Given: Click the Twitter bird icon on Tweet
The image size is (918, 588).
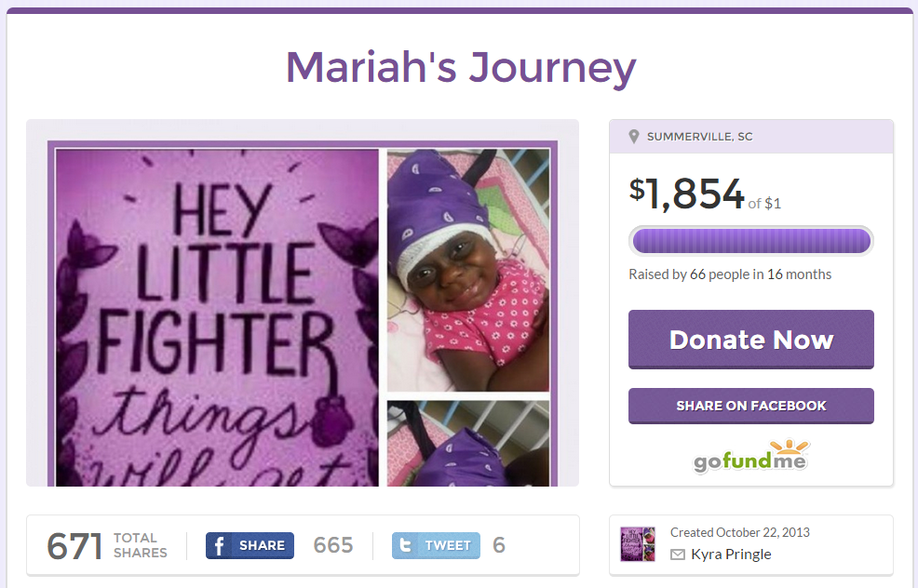Looking at the screenshot, I should click(x=405, y=545).
